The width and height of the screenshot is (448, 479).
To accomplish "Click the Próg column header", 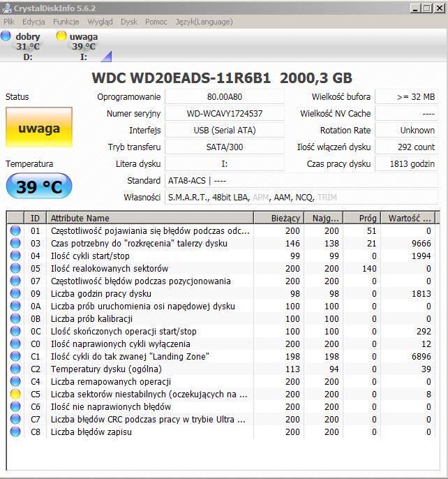I will click(x=362, y=218).
